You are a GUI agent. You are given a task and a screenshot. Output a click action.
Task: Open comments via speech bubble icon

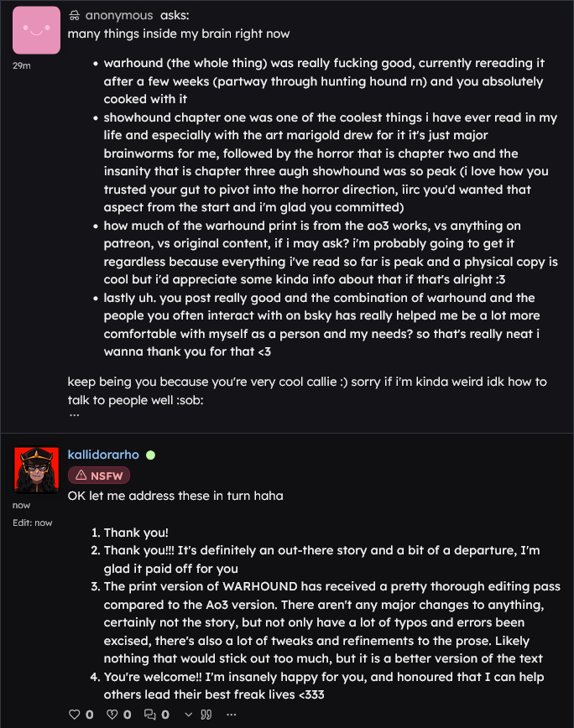[150, 715]
